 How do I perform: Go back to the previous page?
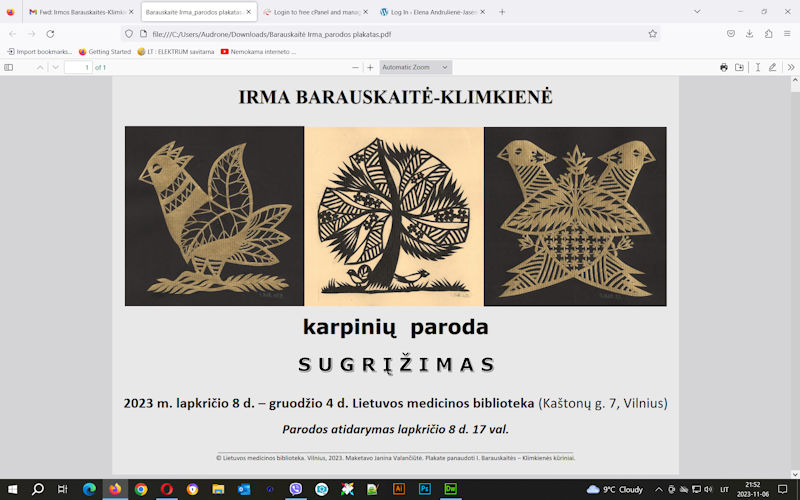click(13, 34)
